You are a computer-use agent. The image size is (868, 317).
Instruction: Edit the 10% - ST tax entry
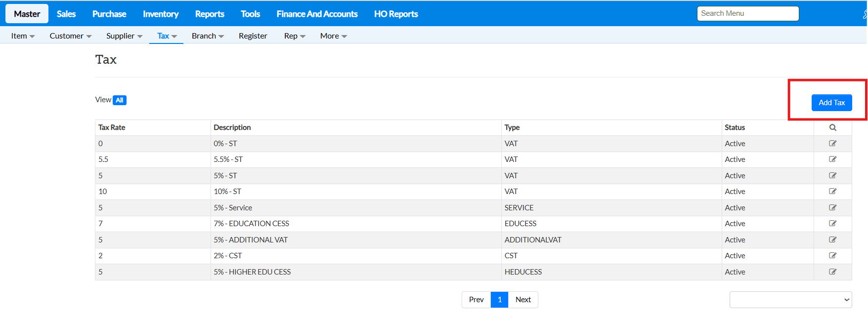click(833, 191)
